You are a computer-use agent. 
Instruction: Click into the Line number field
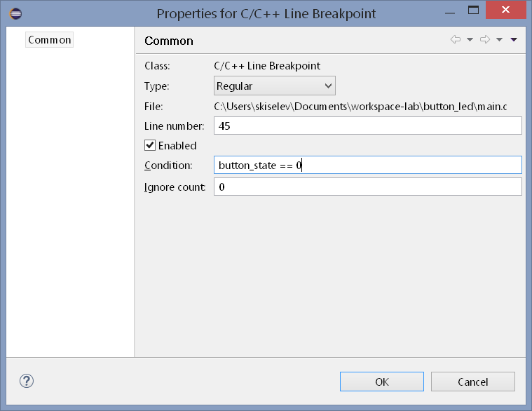(x=367, y=126)
